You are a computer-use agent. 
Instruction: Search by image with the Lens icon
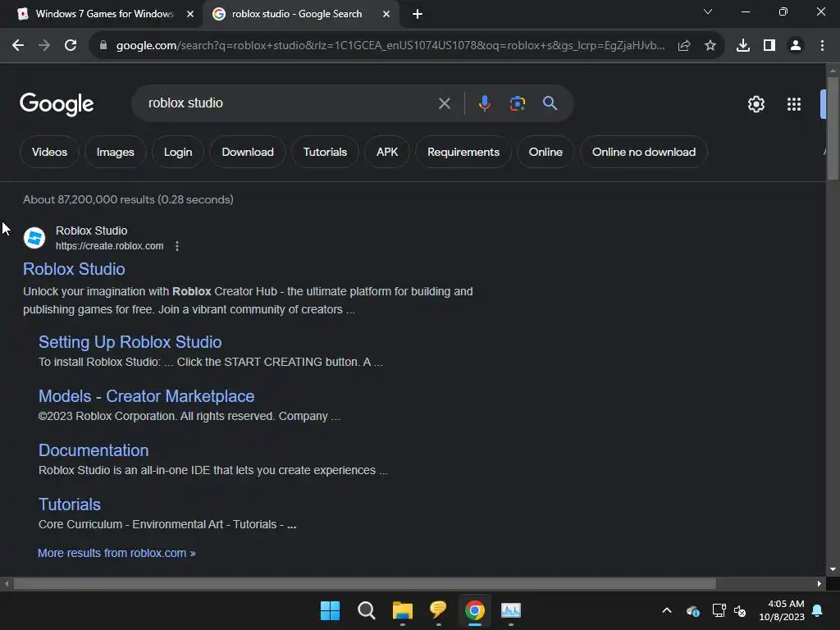517,103
